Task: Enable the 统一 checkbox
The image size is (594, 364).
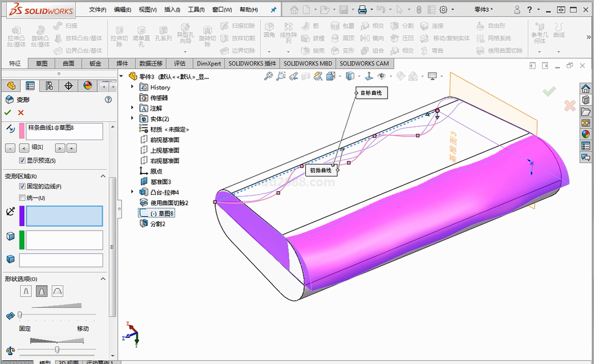Action: pos(22,198)
